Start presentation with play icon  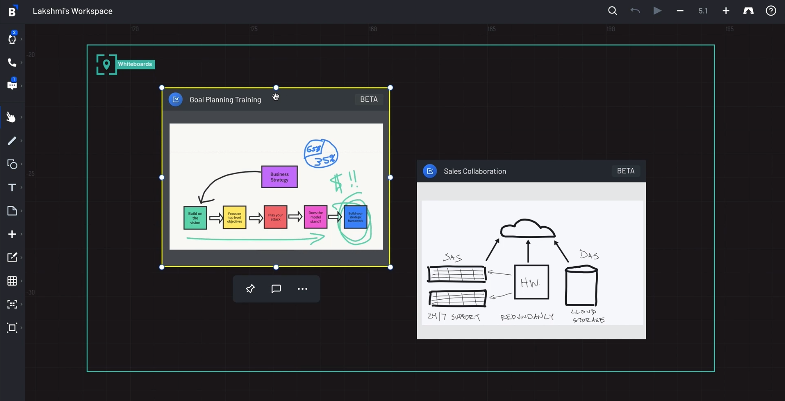(658, 11)
